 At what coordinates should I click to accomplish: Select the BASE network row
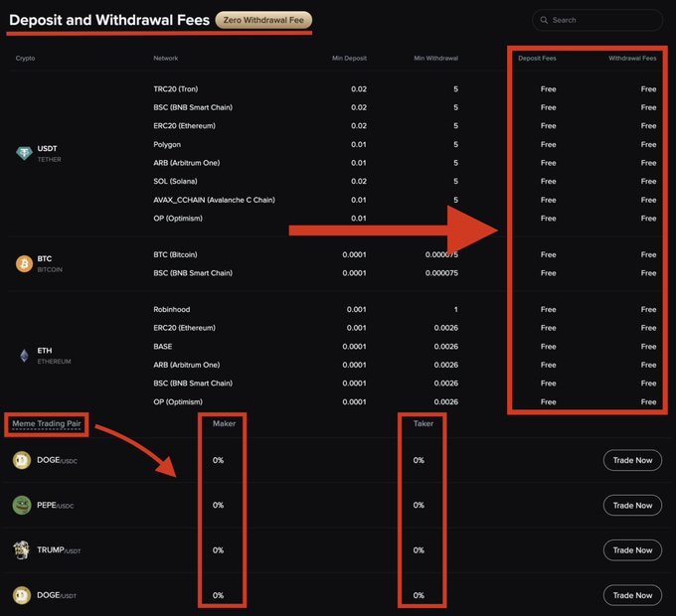(x=162, y=347)
